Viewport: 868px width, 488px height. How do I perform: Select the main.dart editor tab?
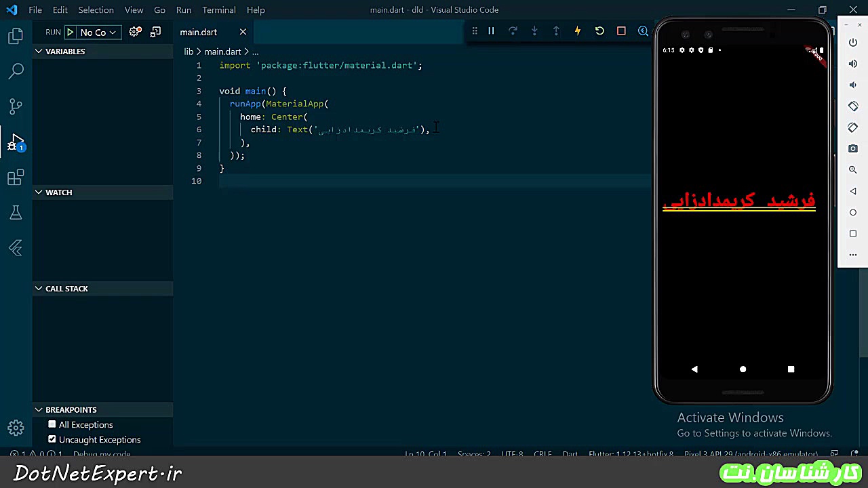point(199,33)
